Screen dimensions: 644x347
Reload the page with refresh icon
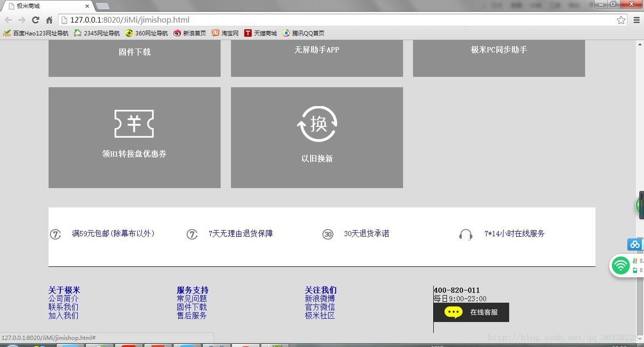click(35, 20)
